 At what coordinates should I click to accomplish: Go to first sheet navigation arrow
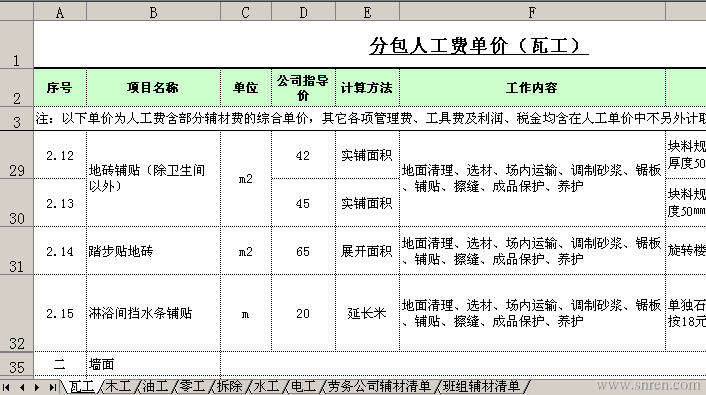(x=6, y=387)
